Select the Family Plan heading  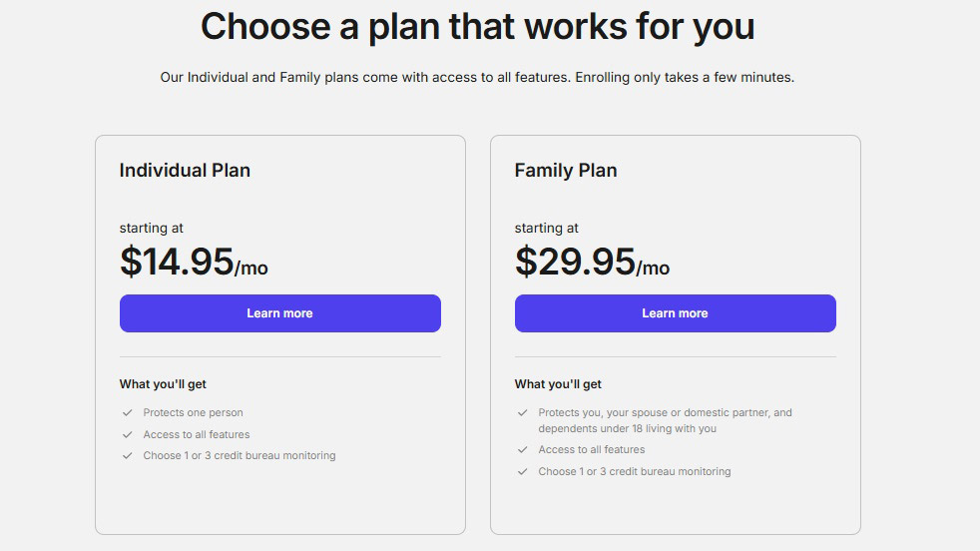[566, 171]
